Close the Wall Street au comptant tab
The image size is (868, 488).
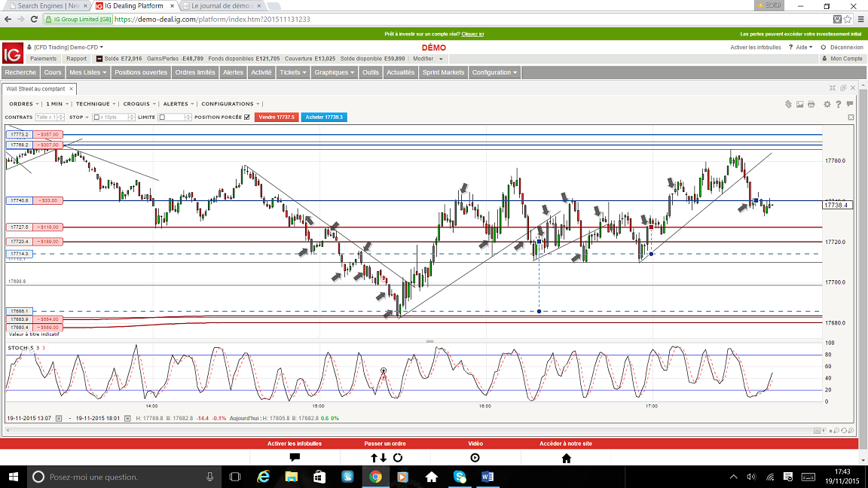coord(71,89)
